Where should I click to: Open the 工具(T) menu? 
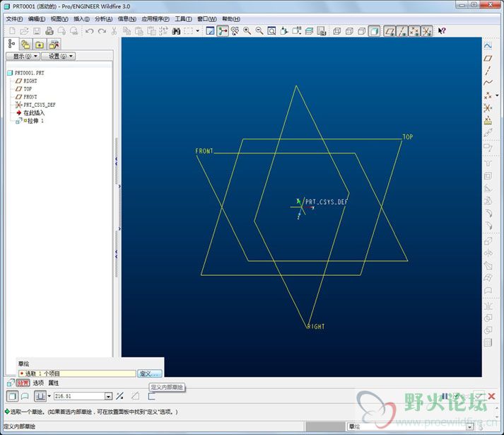coord(183,19)
